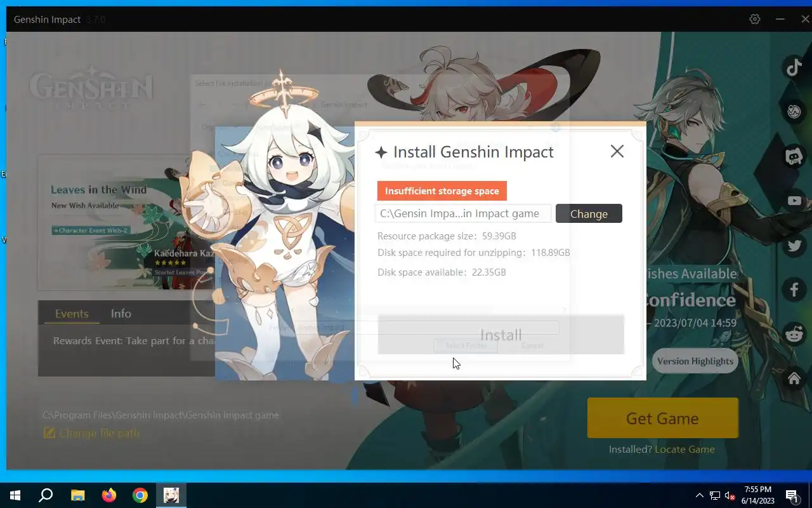The height and width of the screenshot is (508, 812).
Task: Click Change file path link
Action: click(x=91, y=433)
